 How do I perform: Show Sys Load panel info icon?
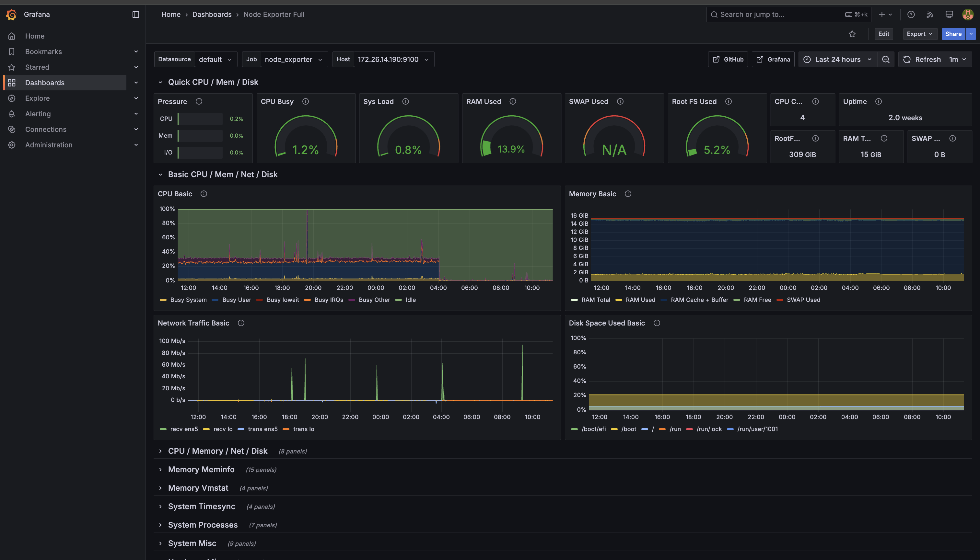405,102
